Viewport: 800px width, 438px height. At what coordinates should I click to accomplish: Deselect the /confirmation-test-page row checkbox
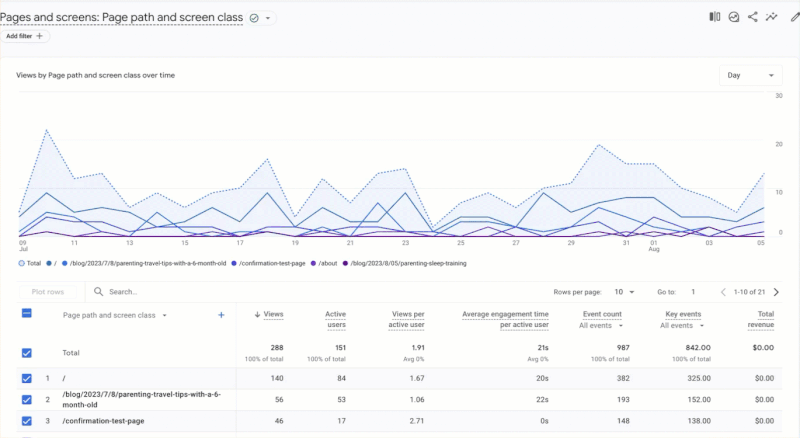pos(27,422)
